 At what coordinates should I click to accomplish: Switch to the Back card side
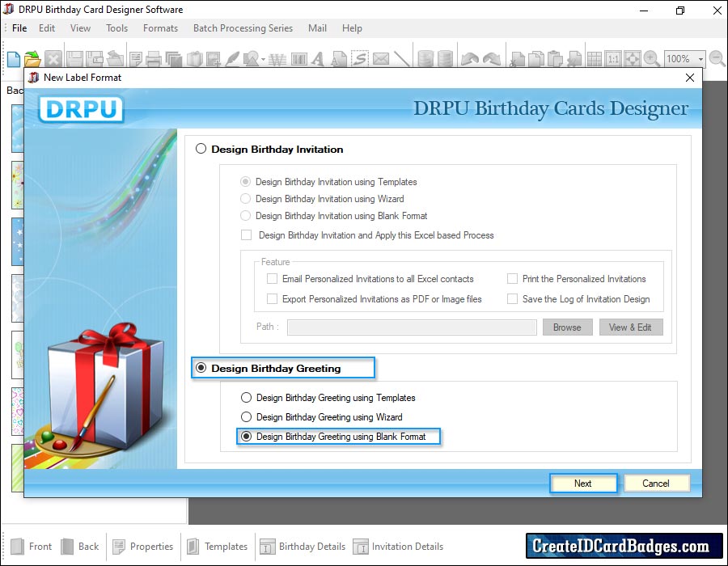tap(79, 546)
